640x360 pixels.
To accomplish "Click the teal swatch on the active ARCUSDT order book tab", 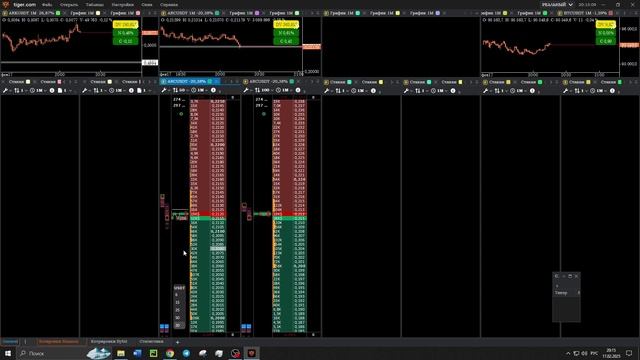I will (210, 82).
